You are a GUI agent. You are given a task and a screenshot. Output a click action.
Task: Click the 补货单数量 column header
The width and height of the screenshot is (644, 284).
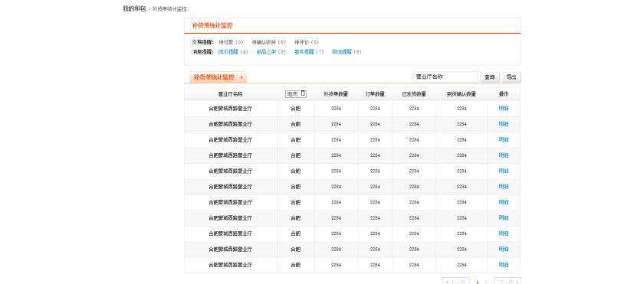click(336, 94)
